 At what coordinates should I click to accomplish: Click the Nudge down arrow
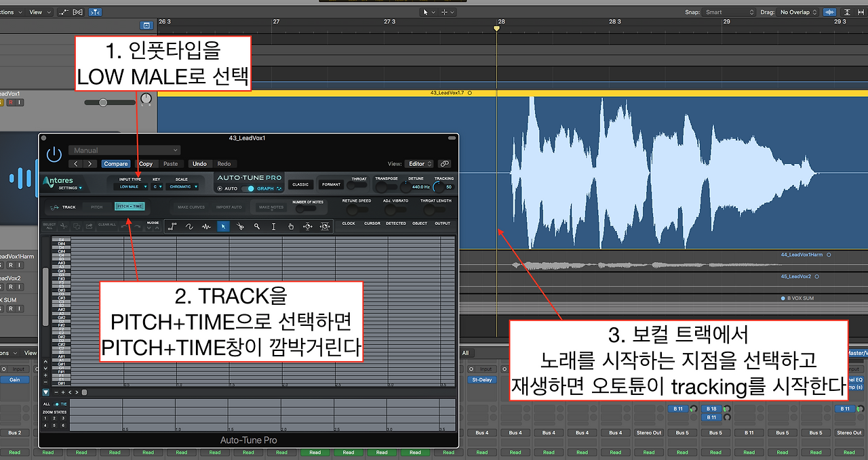[149, 228]
